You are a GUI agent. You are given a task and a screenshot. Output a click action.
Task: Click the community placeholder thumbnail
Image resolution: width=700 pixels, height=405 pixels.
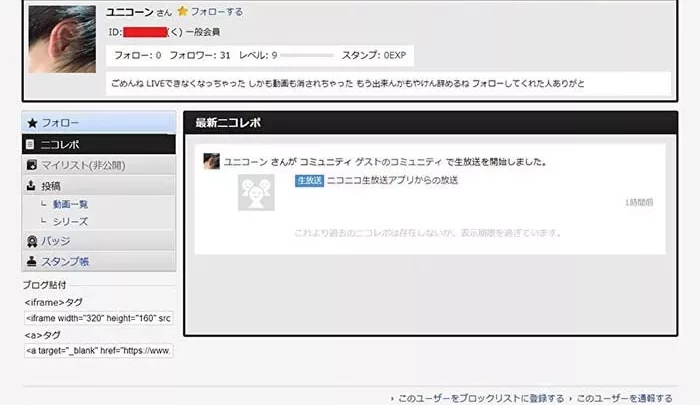pos(256,192)
